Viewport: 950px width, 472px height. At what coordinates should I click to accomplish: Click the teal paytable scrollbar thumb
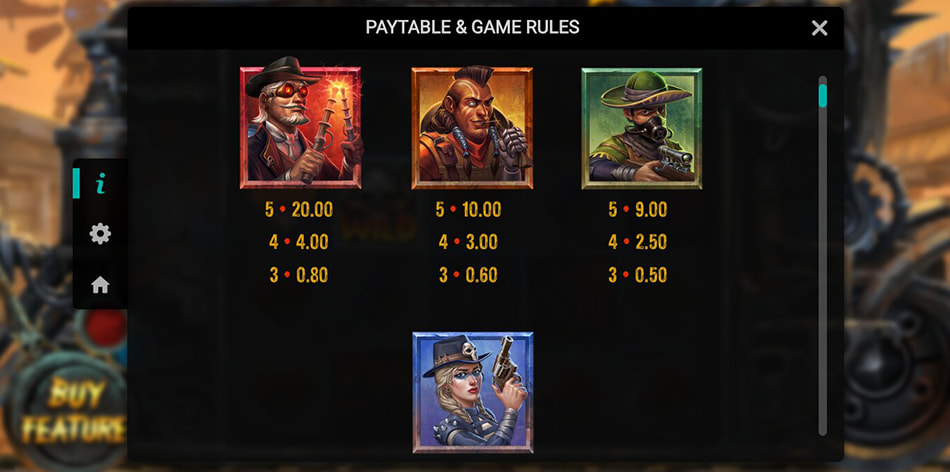click(x=823, y=96)
